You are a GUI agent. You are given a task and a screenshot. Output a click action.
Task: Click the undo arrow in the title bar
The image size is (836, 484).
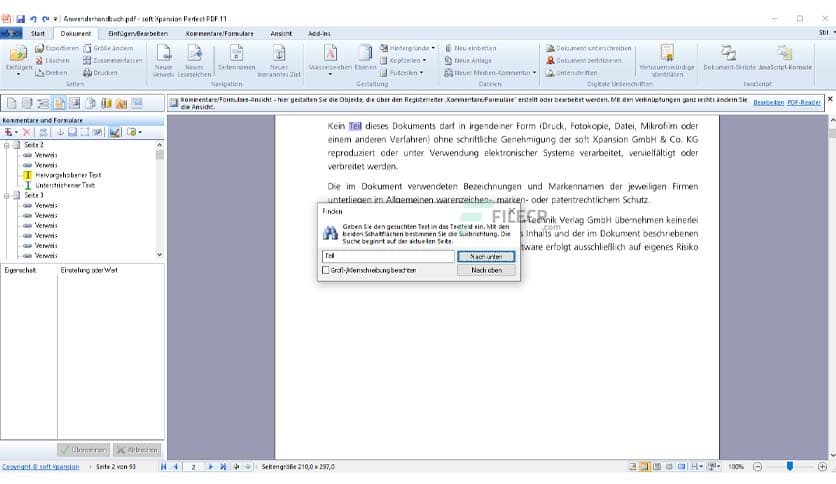34,19
